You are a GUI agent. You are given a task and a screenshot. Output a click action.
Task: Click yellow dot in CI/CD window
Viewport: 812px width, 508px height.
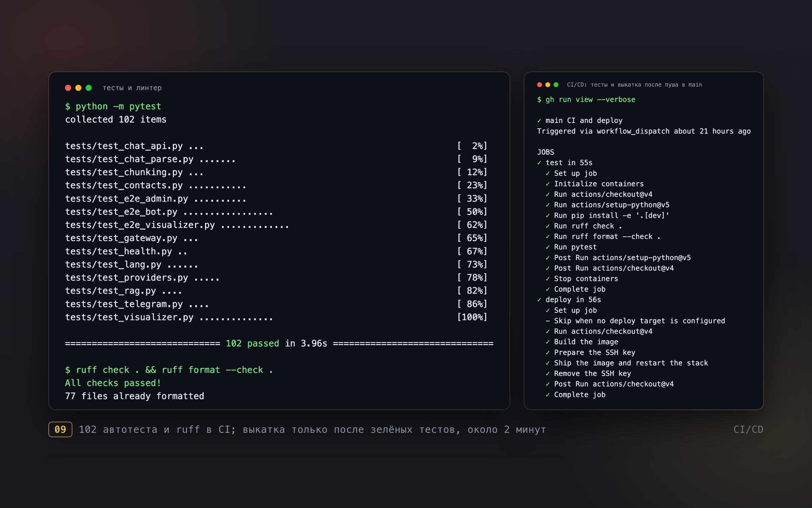point(548,85)
